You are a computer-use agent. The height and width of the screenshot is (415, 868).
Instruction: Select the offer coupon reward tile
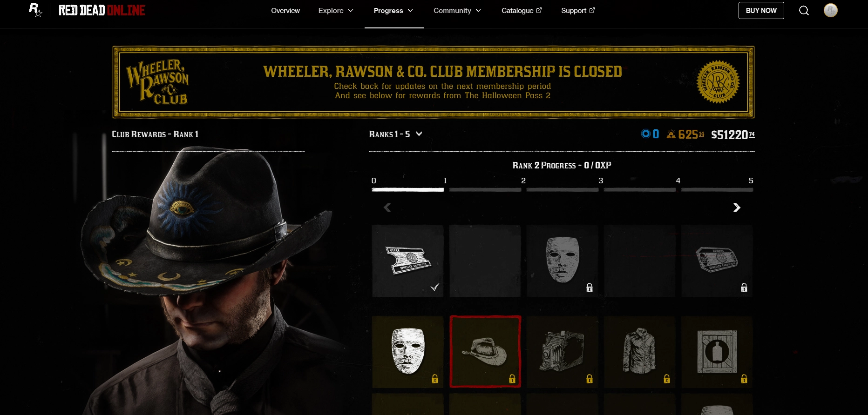tap(407, 261)
